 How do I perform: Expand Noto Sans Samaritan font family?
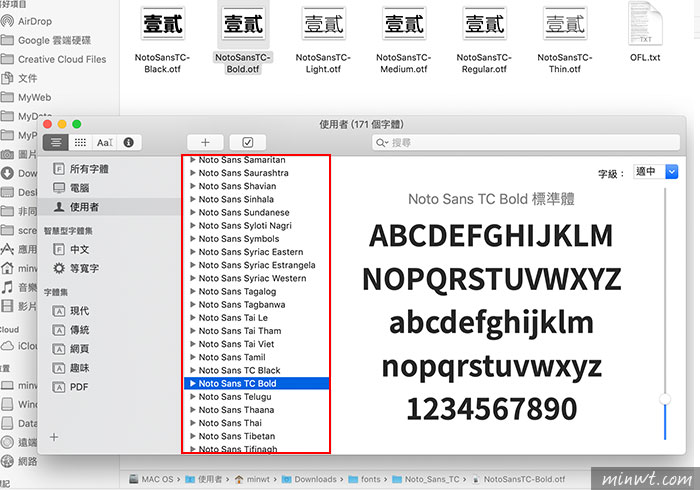pos(193,160)
